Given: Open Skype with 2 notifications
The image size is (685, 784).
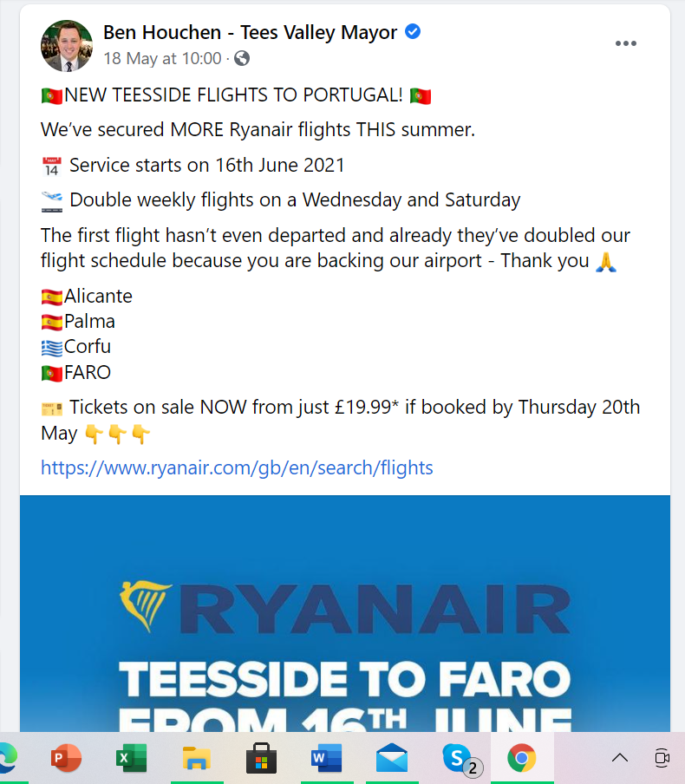Looking at the screenshot, I should click(x=458, y=759).
